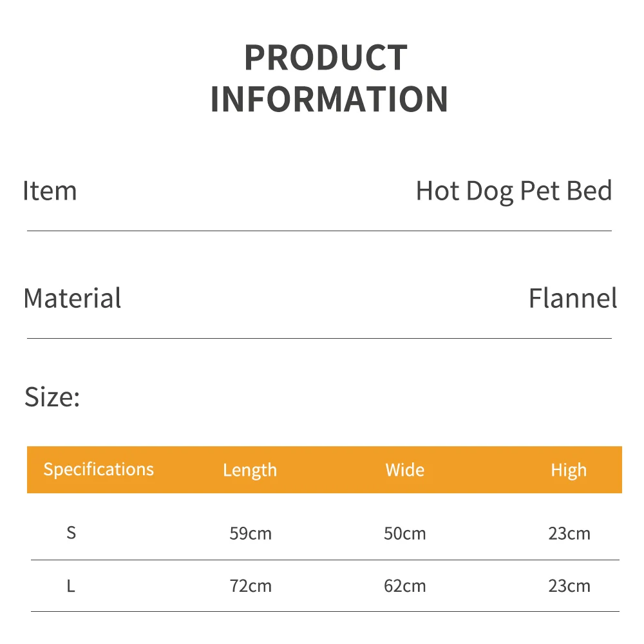Click the 23cm height for size L
Viewport: 644px width, 644px height.
point(569,587)
